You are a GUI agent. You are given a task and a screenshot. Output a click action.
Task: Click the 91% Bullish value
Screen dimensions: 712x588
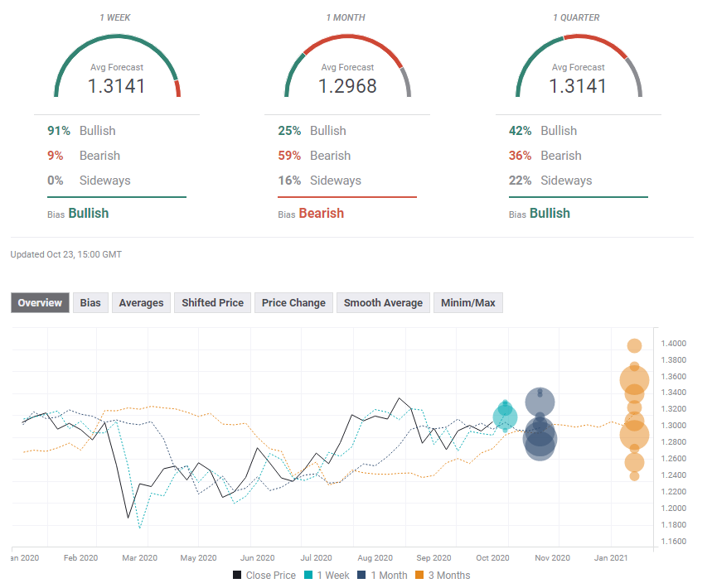click(59, 131)
